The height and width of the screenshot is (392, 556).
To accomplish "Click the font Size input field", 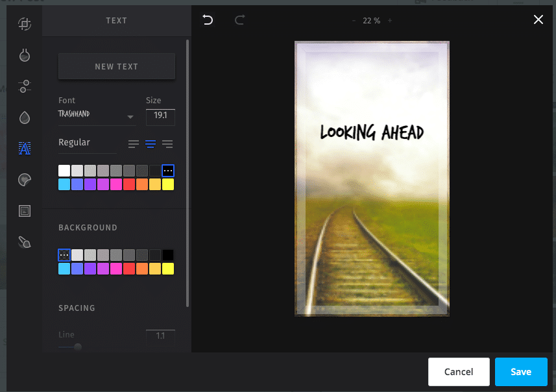I will pyautogui.click(x=160, y=117).
